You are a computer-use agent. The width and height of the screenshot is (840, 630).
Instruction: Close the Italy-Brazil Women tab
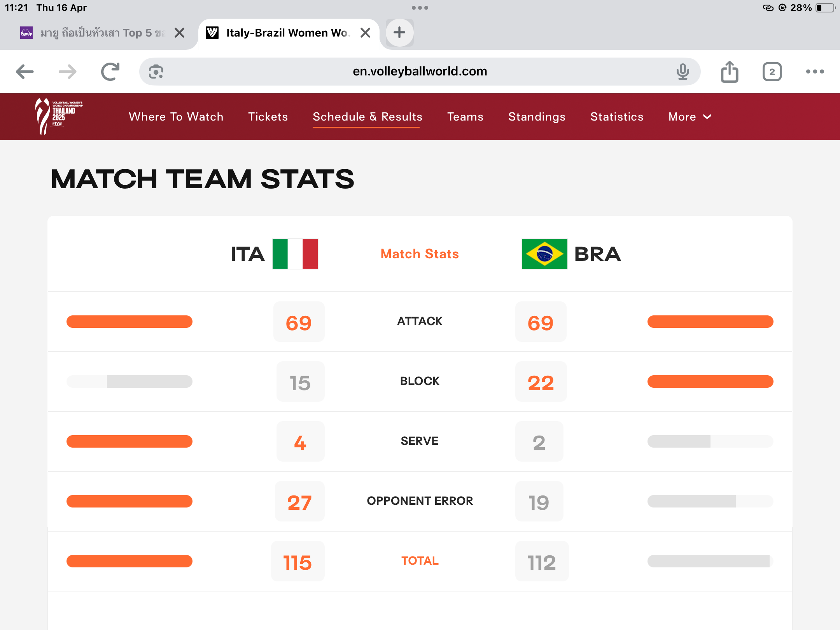click(x=365, y=33)
